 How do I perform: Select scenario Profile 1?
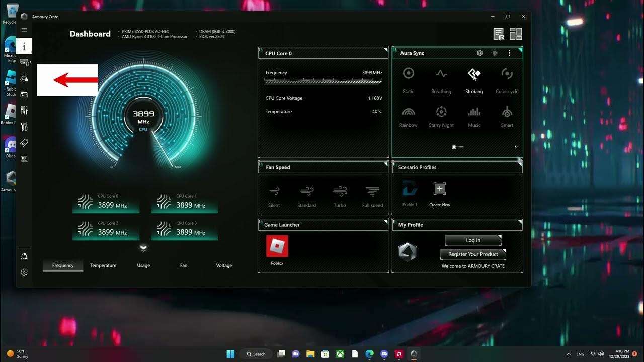[410, 195]
